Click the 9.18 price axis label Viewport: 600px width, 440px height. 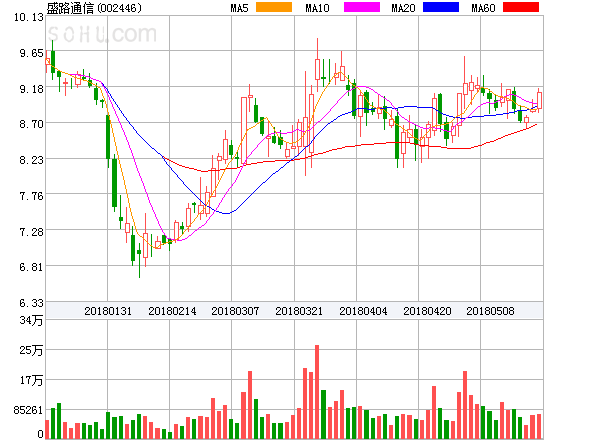[31, 89]
